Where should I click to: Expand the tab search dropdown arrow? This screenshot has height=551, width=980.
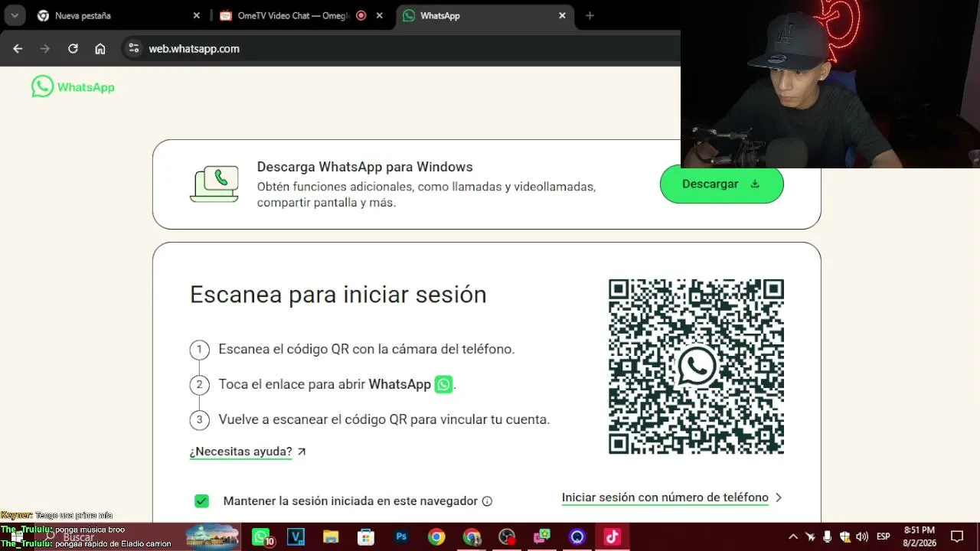[15, 15]
